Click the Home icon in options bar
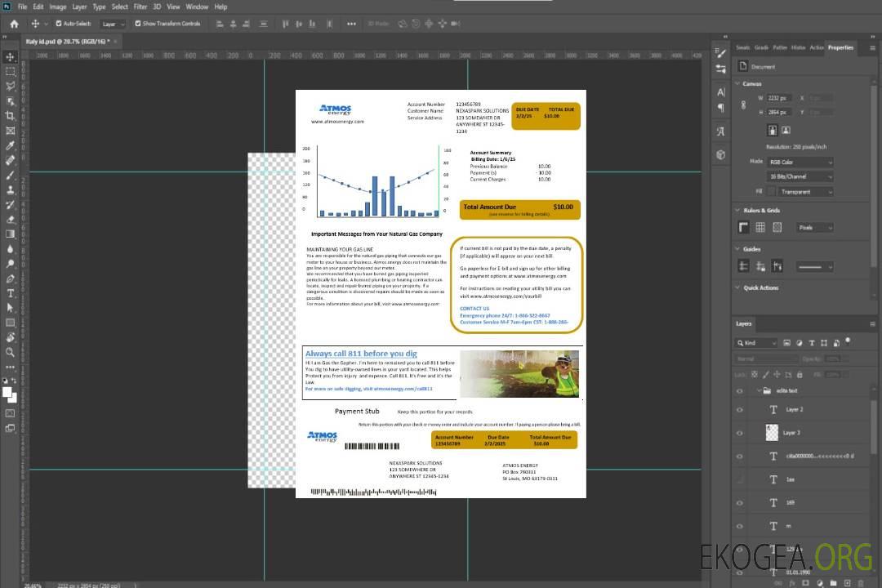The image size is (882, 588). coord(14,24)
